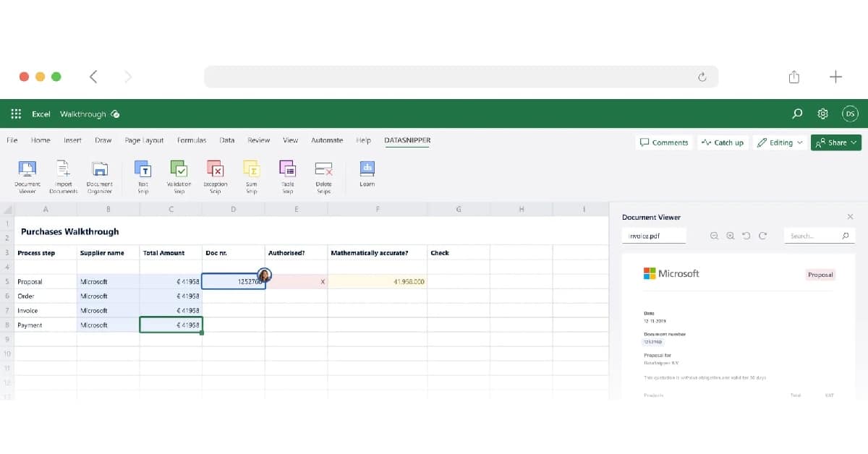This screenshot has width=868, height=454.
Task: Select the Purchases Walkthrough title cell
Action: point(70,231)
